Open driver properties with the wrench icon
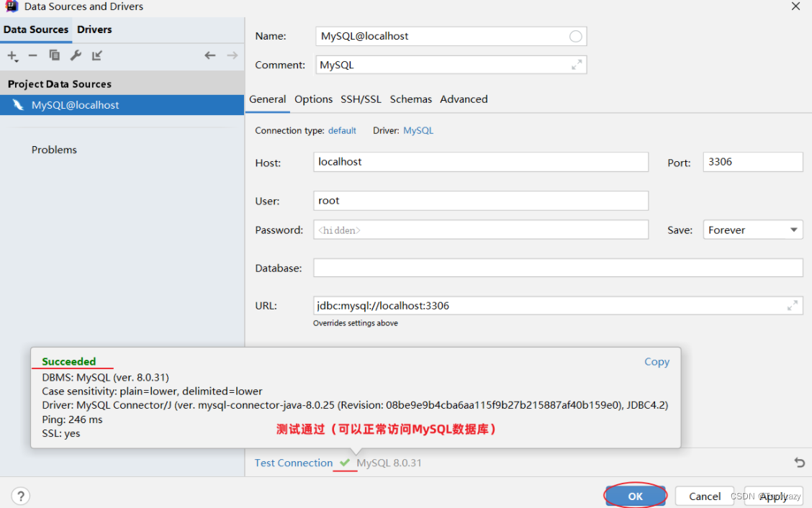This screenshot has width=812, height=508. (76, 55)
